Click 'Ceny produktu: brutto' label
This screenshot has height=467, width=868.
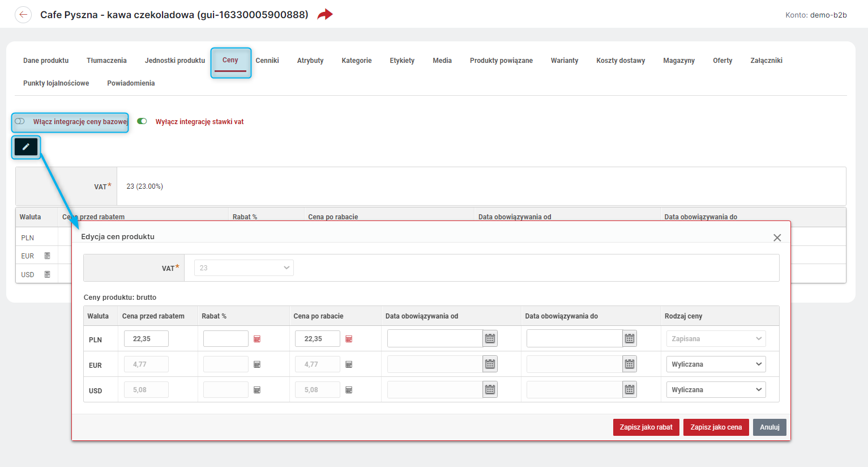click(120, 298)
